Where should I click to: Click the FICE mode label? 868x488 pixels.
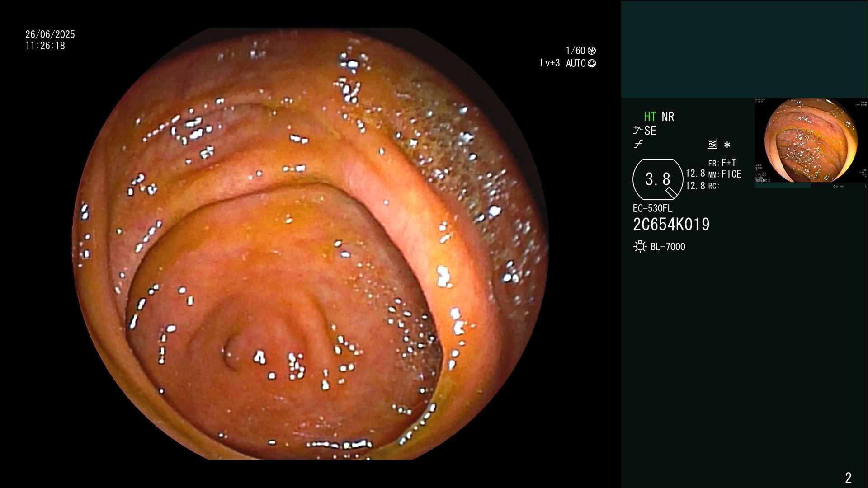click(731, 174)
